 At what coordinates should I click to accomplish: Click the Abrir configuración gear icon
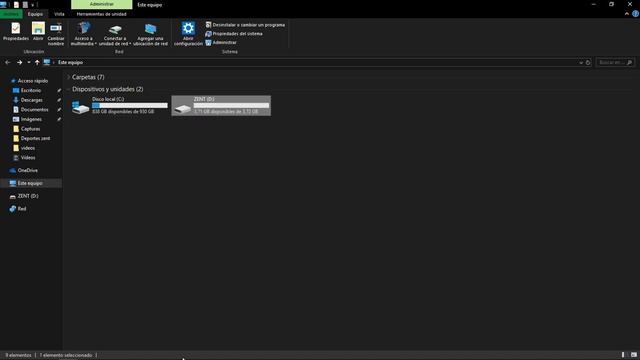click(x=188, y=33)
